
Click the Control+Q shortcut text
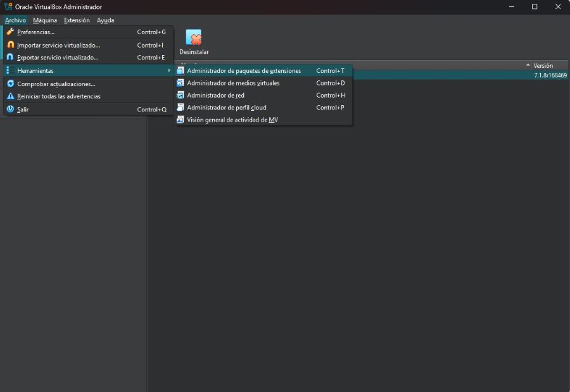tap(151, 110)
